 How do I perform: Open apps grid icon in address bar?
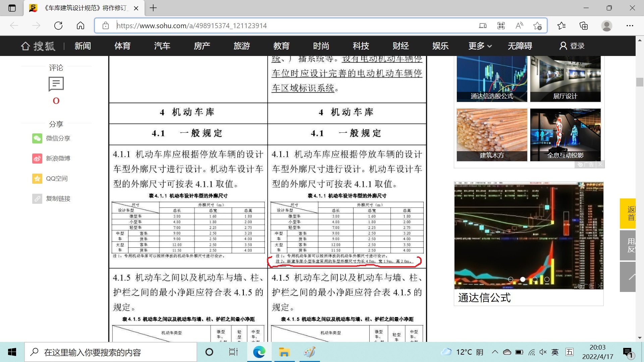[x=501, y=25]
